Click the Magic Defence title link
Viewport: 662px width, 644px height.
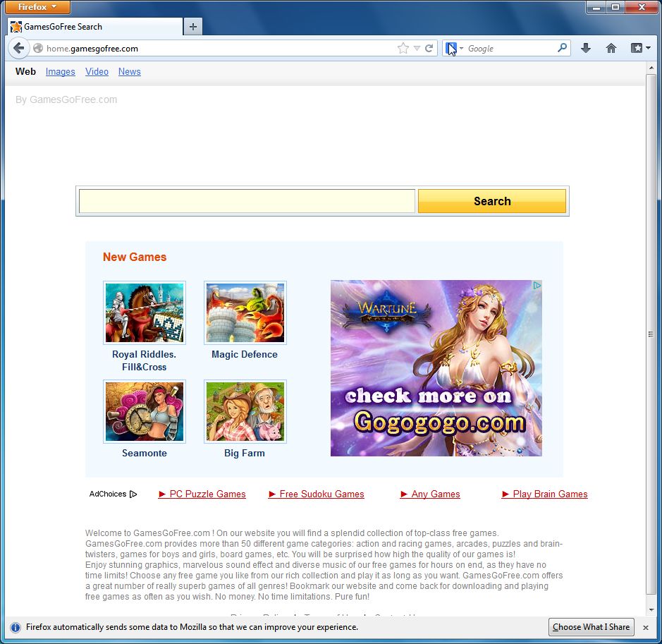tap(245, 354)
